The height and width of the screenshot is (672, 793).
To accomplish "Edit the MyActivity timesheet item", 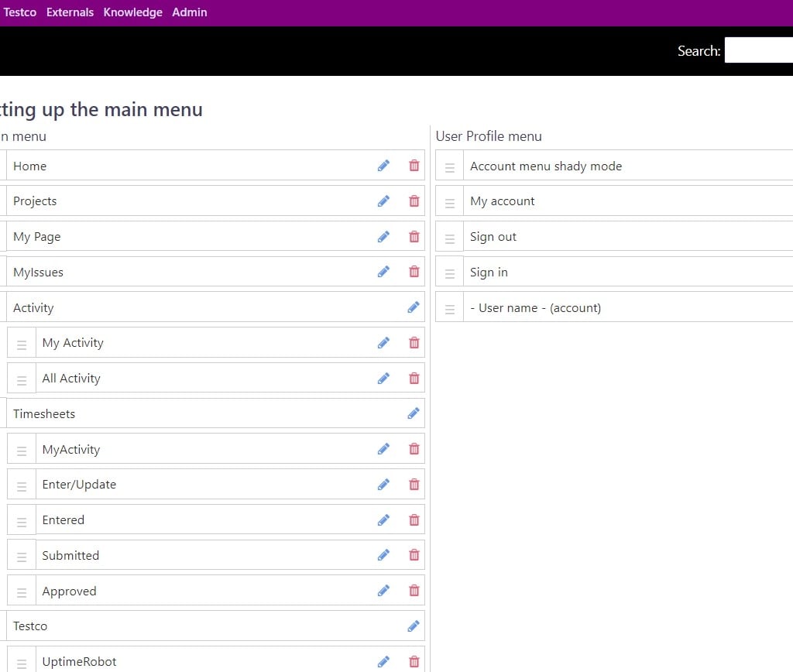I will pos(383,449).
